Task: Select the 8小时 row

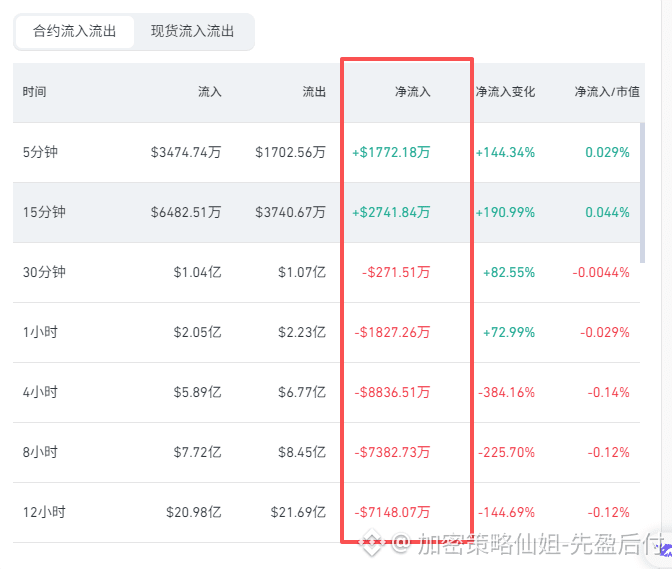Action: click(327, 452)
